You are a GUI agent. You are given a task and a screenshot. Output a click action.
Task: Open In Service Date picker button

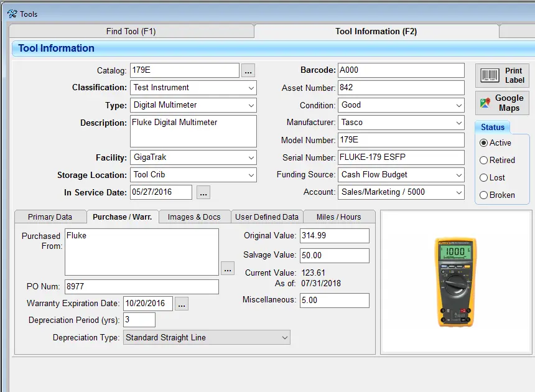click(203, 192)
